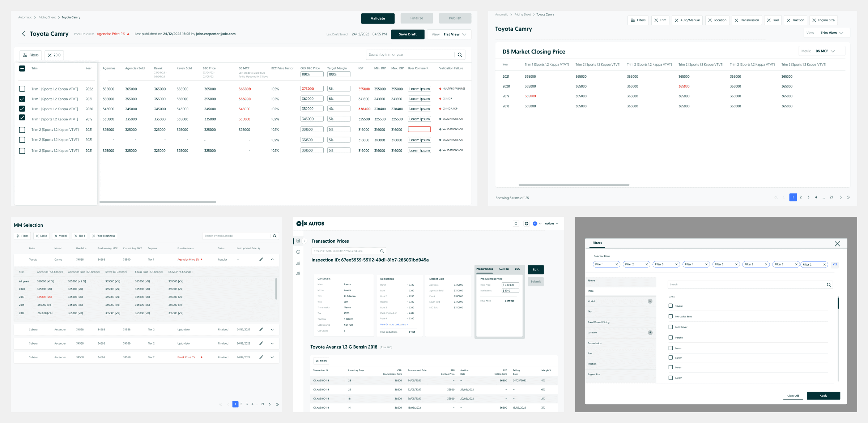This screenshot has height=423, width=868.
Task: Switch to the Auction tab
Action: pyautogui.click(x=503, y=269)
